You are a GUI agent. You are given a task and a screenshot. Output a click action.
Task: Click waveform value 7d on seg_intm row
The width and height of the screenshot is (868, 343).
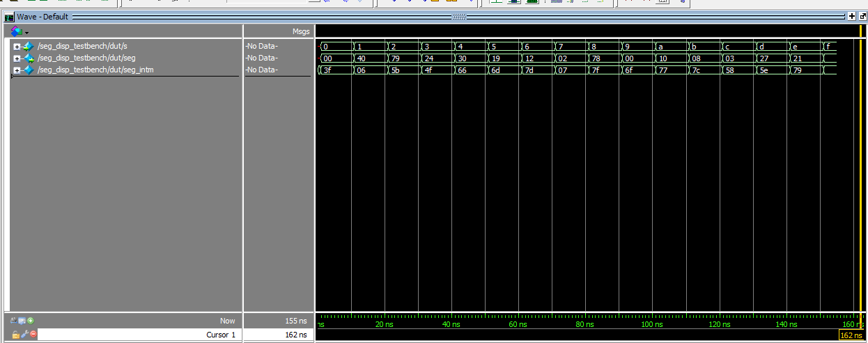(529, 70)
